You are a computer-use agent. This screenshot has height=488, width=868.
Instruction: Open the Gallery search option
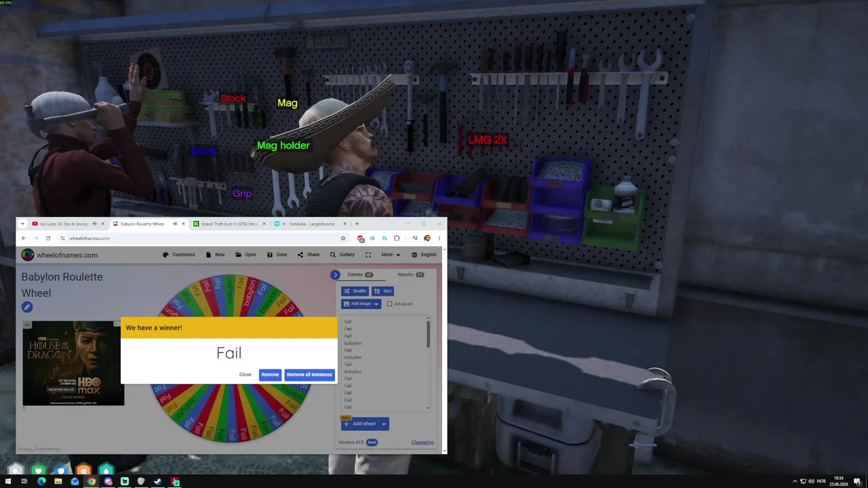(342, 255)
